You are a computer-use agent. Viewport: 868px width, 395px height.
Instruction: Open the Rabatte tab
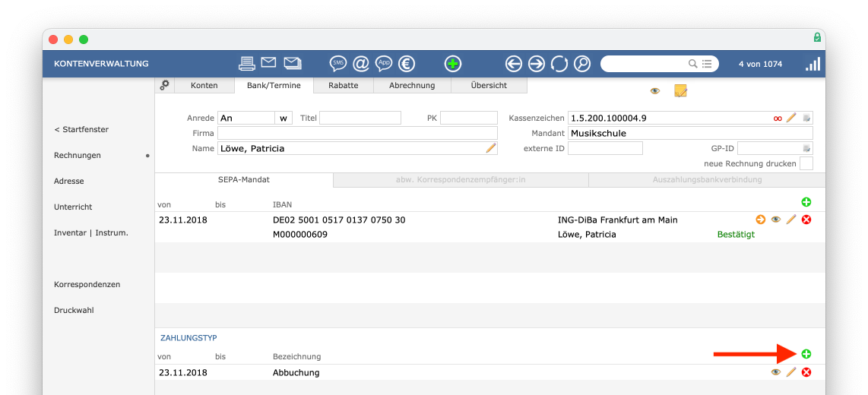click(344, 85)
